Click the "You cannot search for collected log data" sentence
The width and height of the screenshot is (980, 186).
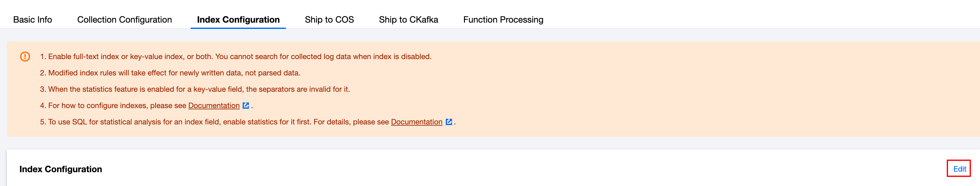point(323,57)
